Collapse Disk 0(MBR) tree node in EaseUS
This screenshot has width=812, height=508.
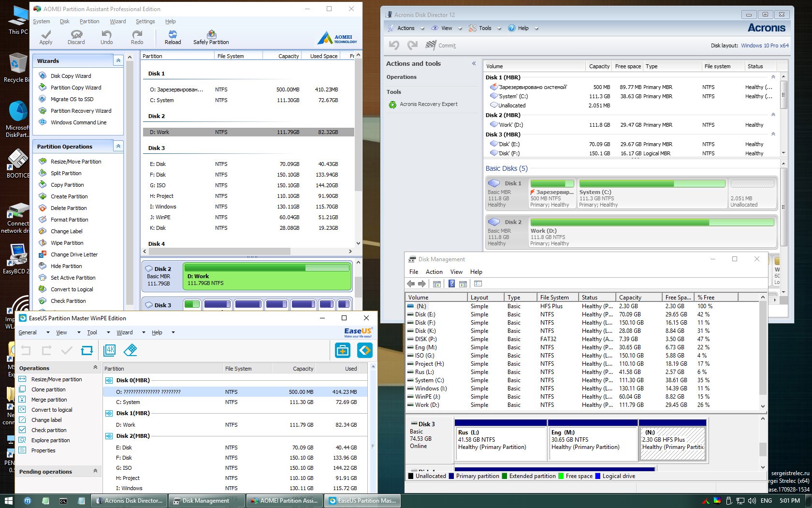coord(109,380)
